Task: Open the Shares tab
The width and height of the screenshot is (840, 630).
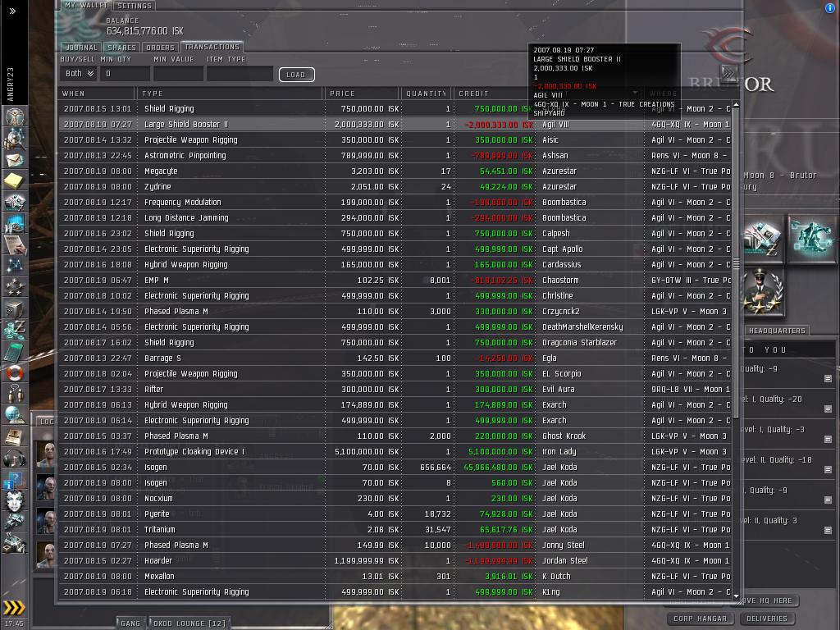Action: coord(121,48)
